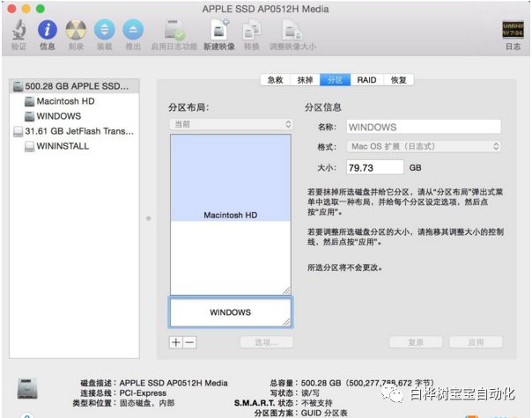Add a partition with the plus button
This screenshot has width=532, height=418.
(x=176, y=342)
